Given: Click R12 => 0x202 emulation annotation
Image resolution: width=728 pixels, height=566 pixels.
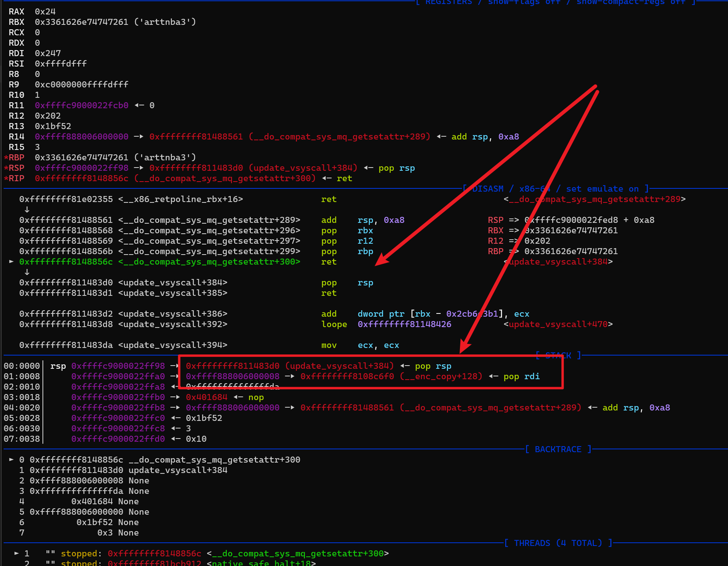Looking at the screenshot, I should click(519, 241).
